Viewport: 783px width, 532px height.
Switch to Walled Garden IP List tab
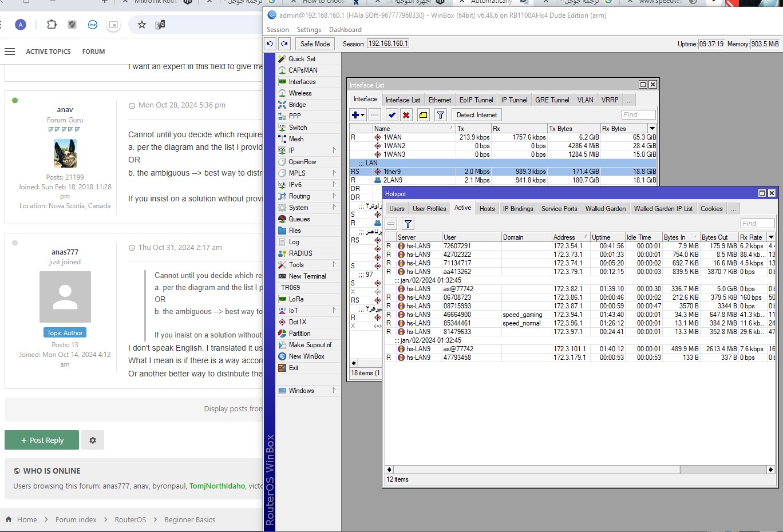663,209
